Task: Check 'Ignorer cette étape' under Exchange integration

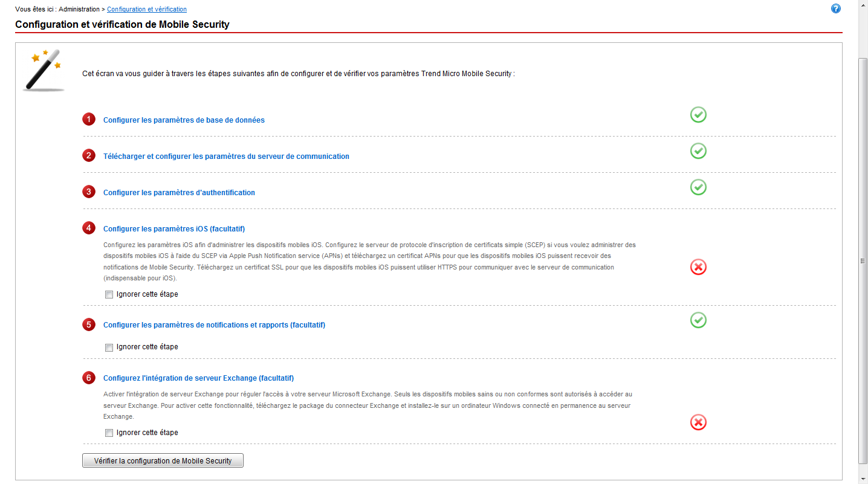Action: (x=109, y=433)
